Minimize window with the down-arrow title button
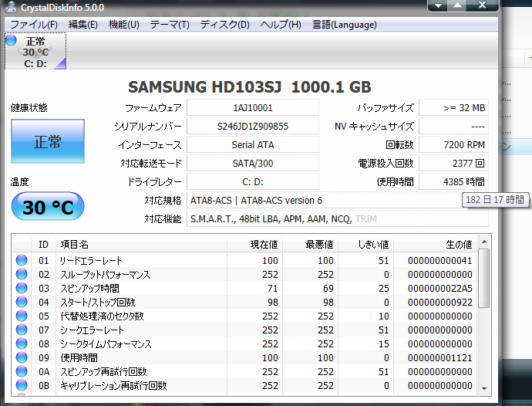The height and width of the screenshot is (406, 532). click(x=438, y=5)
